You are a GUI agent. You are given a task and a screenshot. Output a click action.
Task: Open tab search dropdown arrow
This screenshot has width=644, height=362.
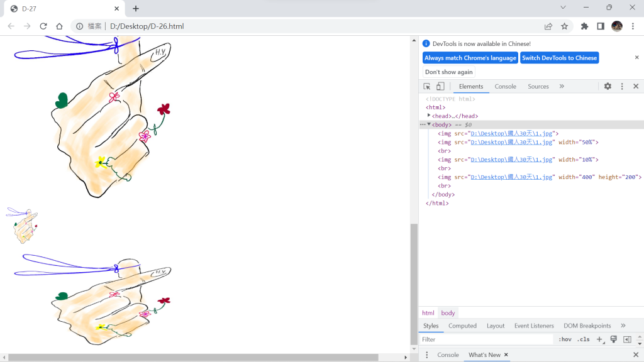[563, 8]
